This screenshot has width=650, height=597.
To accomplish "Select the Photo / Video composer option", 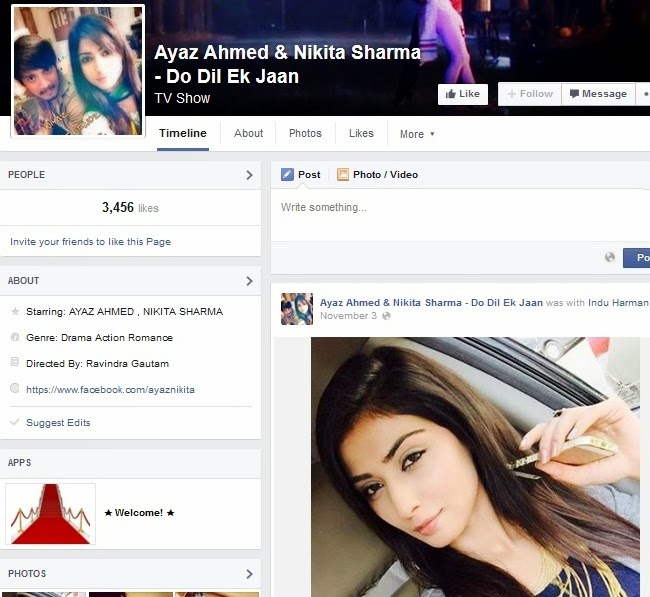I will 377,175.
